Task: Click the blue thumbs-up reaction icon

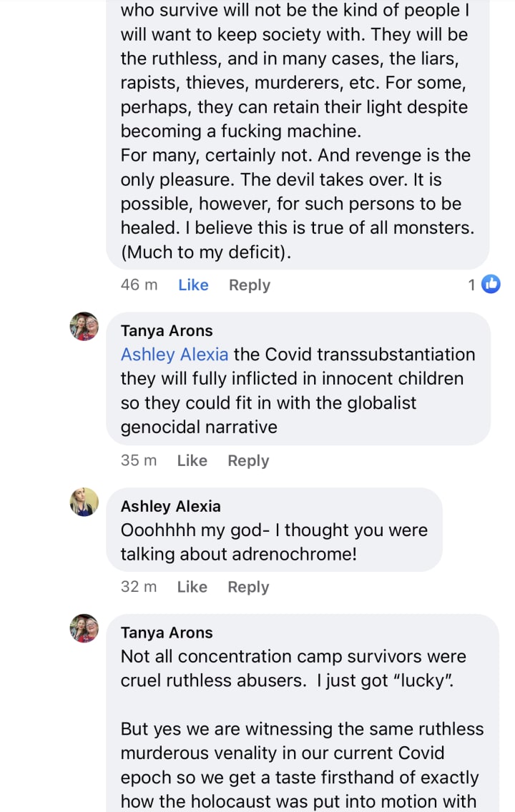Action: 491,284
